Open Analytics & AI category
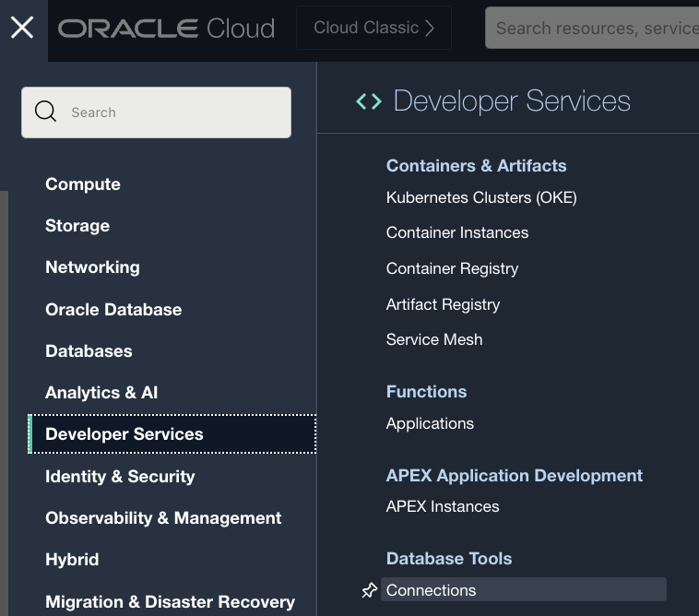 (x=101, y=393)
